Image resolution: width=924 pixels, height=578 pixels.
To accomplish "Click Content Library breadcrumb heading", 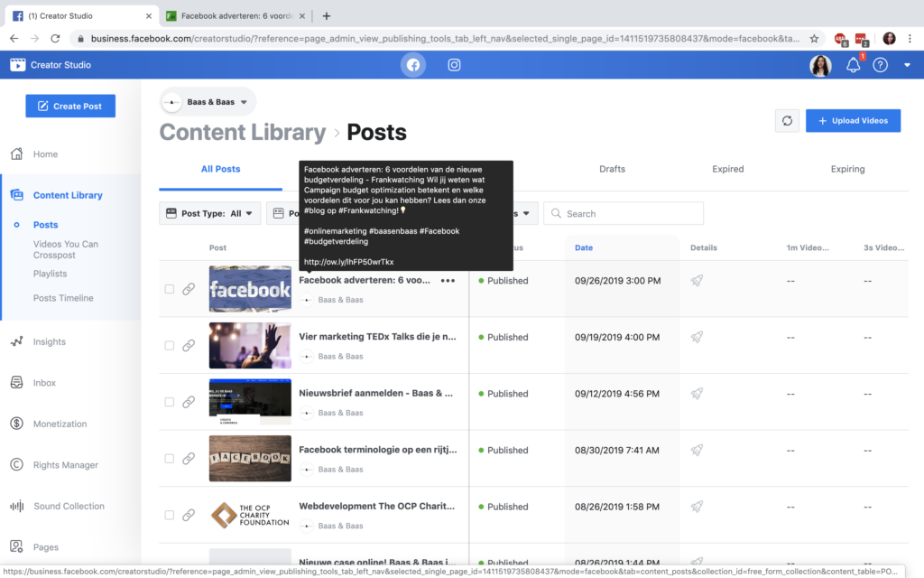I will (242, 132).
